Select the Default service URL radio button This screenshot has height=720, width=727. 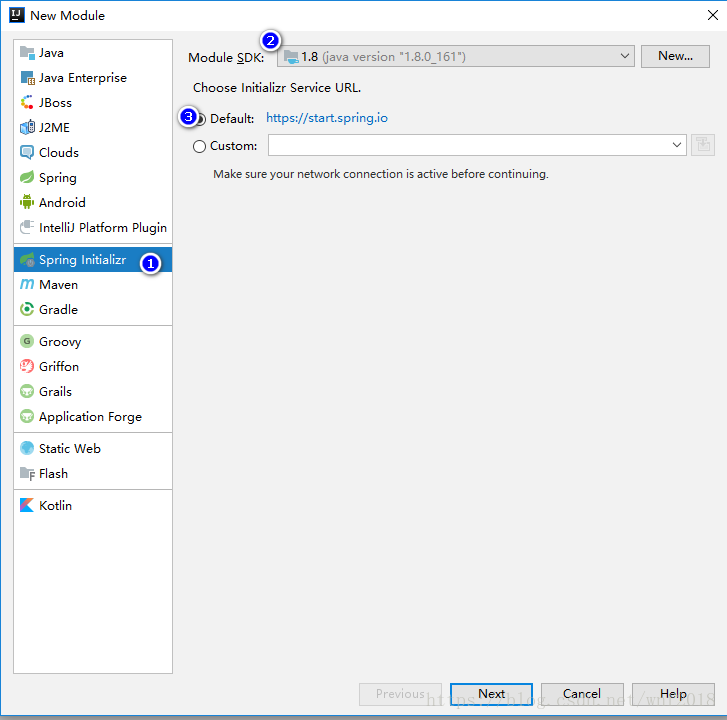click(x=200, y=119)
